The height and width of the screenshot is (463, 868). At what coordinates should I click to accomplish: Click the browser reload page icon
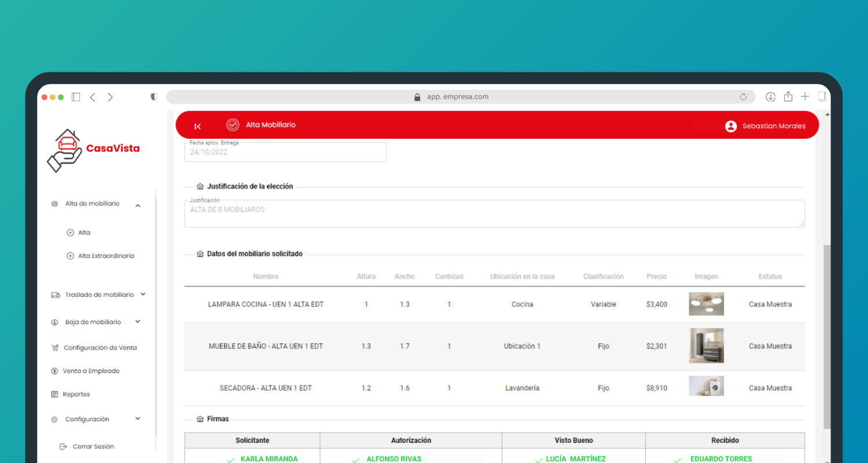coord(743,97)
